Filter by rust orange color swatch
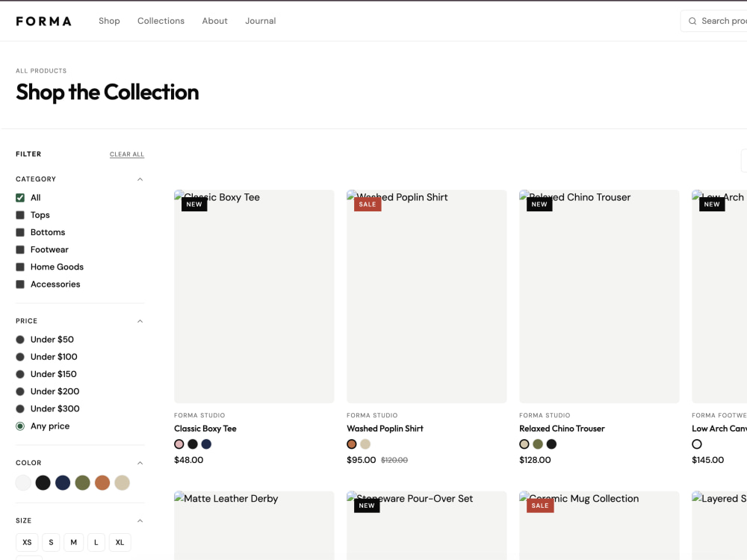Image resolution: width=747 pixels, height=560 pixels. point(102,482)
